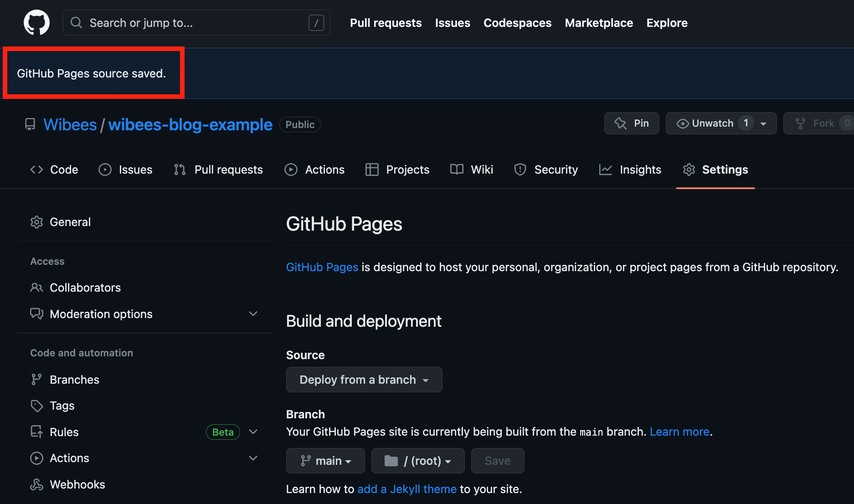Switch to the Wiki repository tab
854x504 pixels.
pos(472,170)
